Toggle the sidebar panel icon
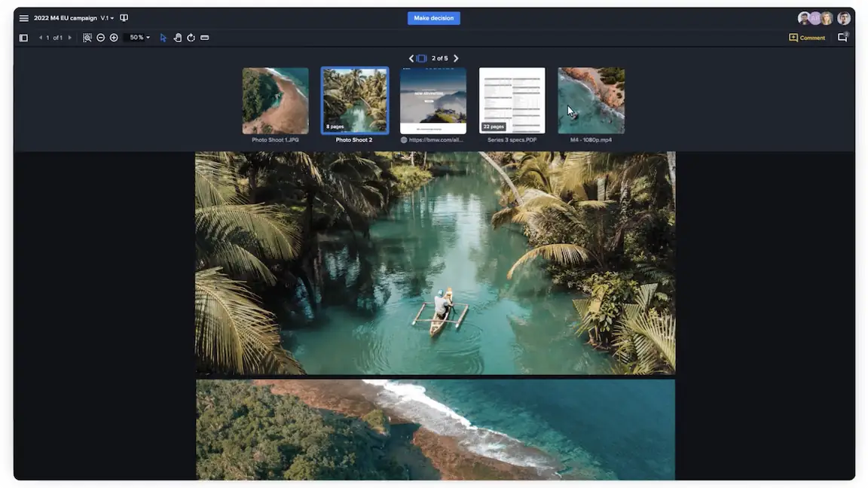The height and width of the screenshot is (488, 868). (x=23, y=38)
